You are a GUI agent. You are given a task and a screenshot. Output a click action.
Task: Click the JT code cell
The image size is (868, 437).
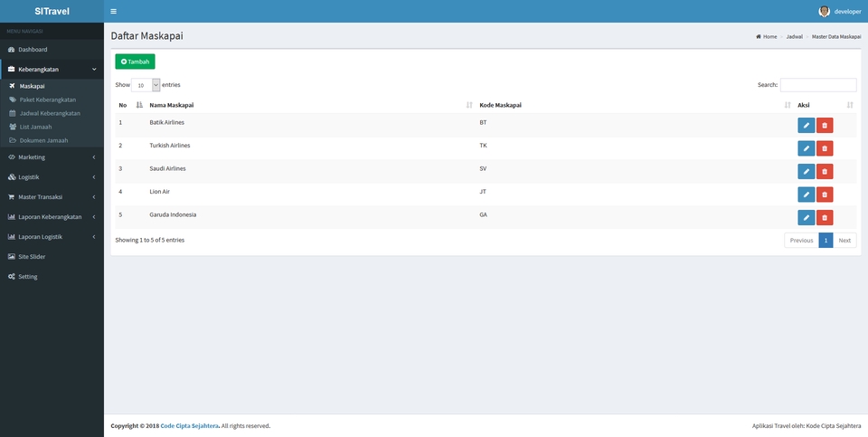483,192
